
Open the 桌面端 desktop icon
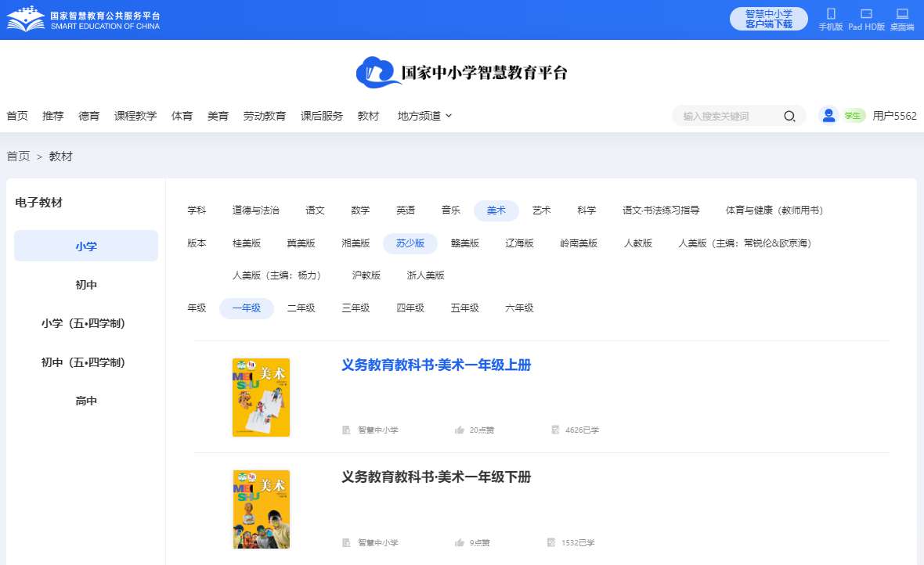902,14
